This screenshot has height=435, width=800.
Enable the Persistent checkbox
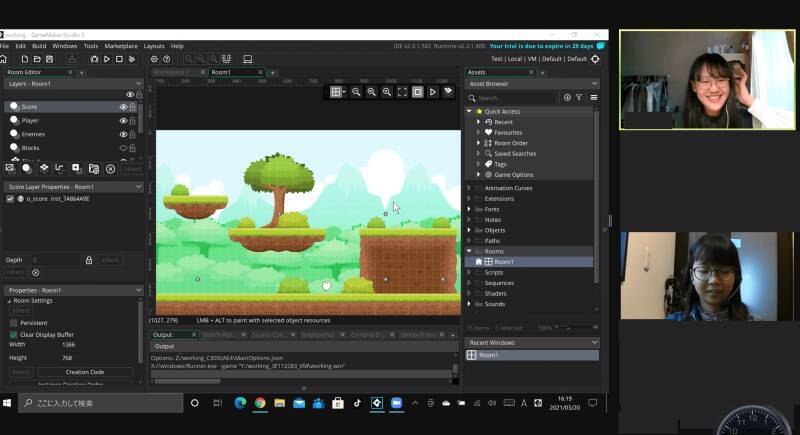[x=14, y=323]
